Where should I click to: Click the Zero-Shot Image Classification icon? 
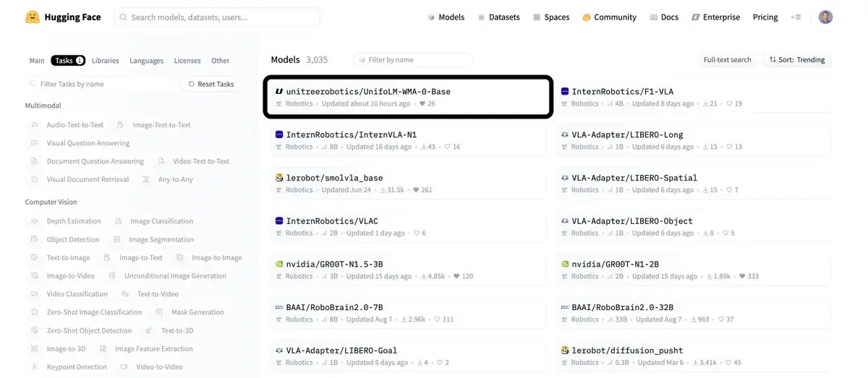(34, 312)
